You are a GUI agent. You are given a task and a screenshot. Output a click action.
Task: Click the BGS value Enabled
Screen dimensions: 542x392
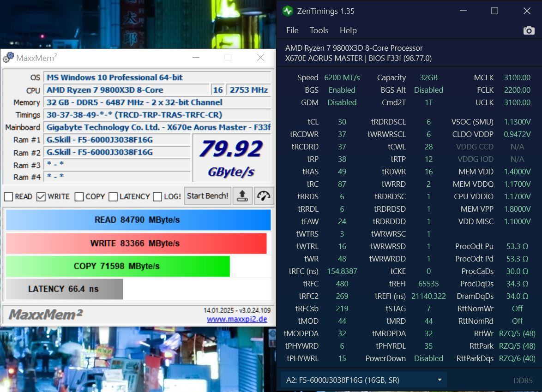pos(342,90)
